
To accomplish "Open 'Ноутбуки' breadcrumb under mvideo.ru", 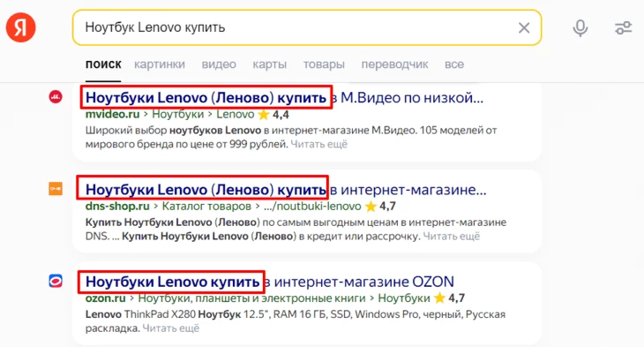I will point(178,114).
